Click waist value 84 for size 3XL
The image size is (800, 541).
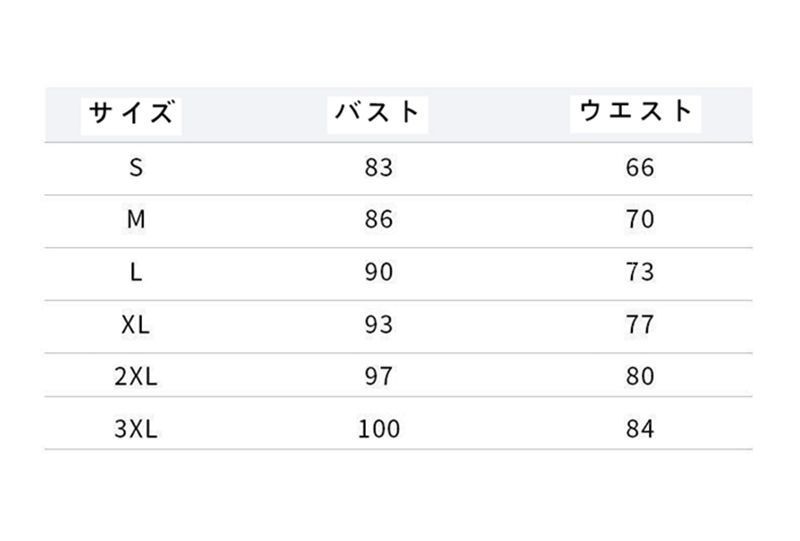tap(639, 430)
